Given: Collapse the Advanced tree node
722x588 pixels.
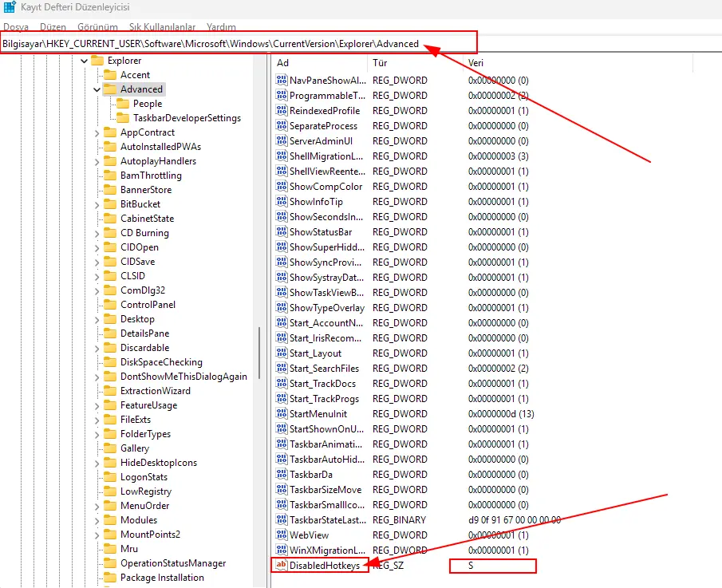Looking at the screenshot, I should [x=97, y=89].
